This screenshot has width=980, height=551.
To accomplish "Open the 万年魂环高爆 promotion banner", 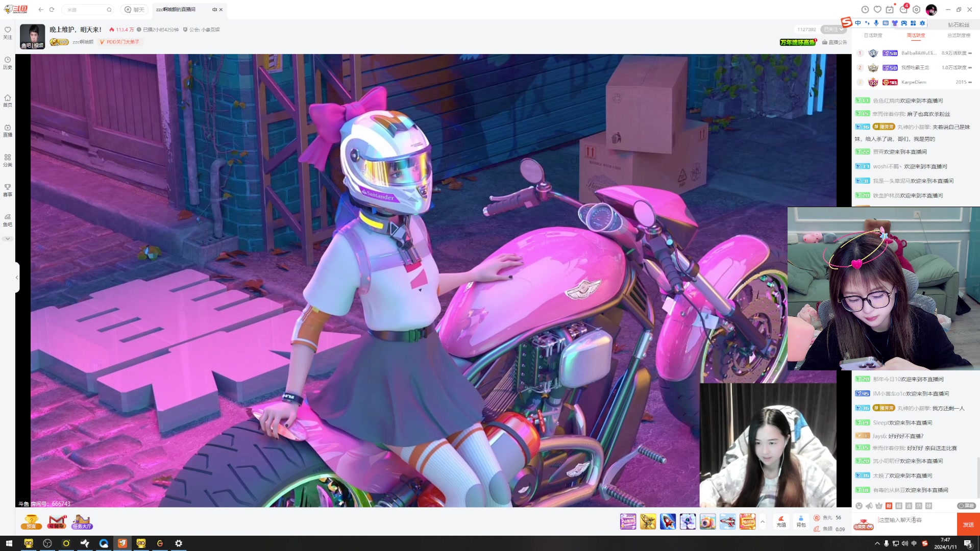I will click(798, 42).
